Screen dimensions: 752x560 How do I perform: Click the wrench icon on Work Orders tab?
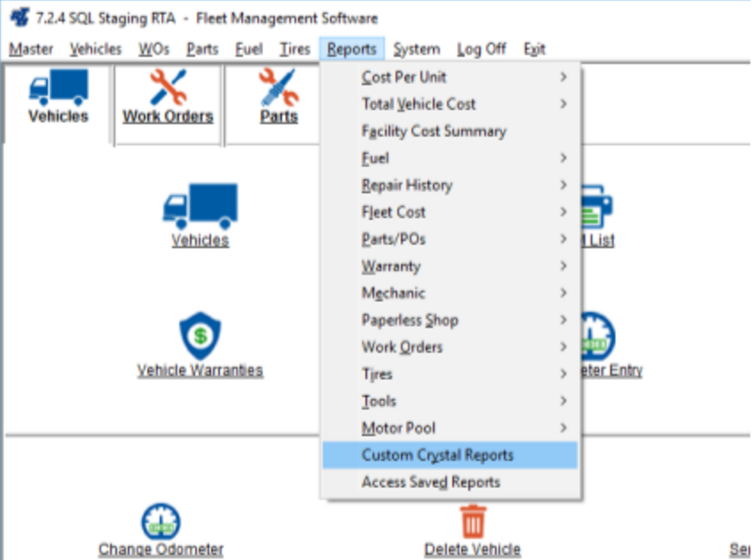click(x=168, y=86)
